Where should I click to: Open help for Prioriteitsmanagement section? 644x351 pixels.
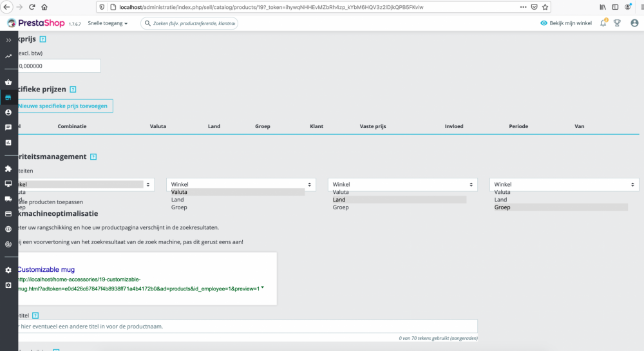pos(93,157)
